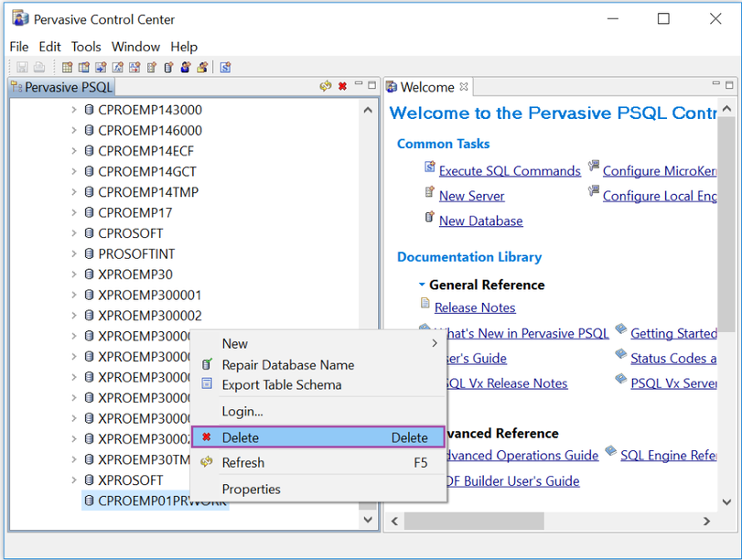Choose Repair Database Name from context menu

319,365
